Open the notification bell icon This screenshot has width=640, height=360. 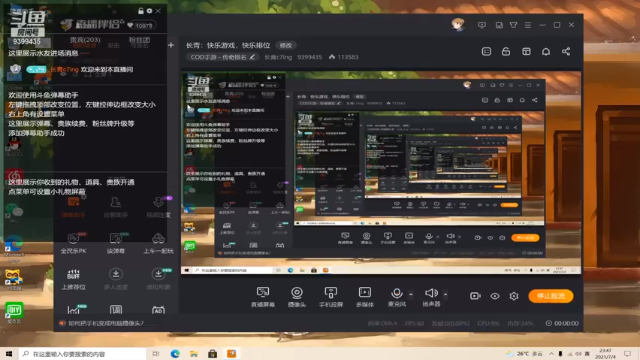(546, 51)
